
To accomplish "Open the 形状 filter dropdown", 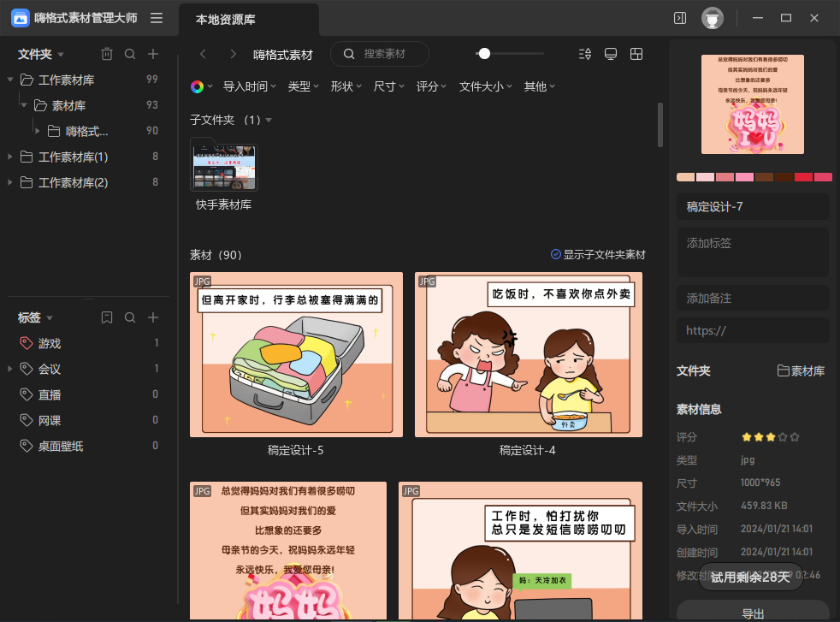I will point(346,86).
